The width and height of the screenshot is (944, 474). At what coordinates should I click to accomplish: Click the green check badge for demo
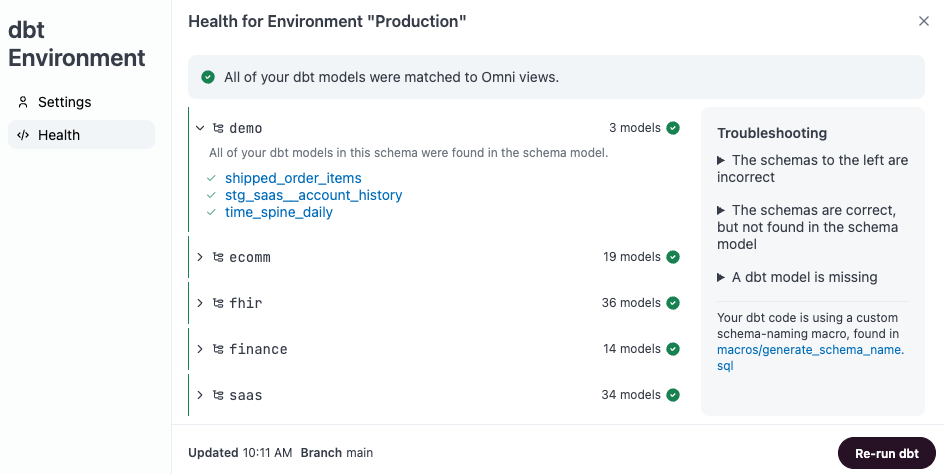(x=673, y=128)
